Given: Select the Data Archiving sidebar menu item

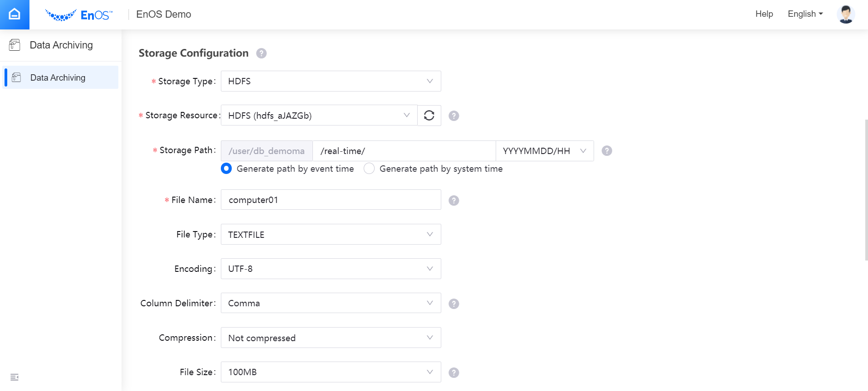Looking at the screenshot, I should (61, 77).
